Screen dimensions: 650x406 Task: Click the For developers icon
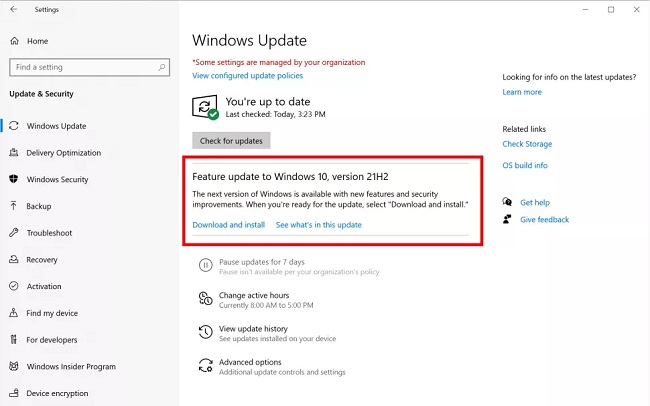tap(14, 340)
